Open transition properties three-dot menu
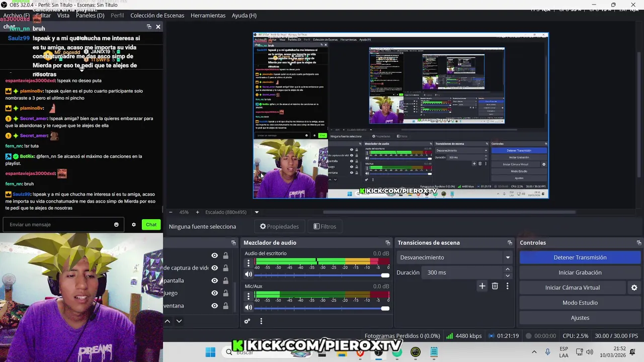 [x=507, y=286]
